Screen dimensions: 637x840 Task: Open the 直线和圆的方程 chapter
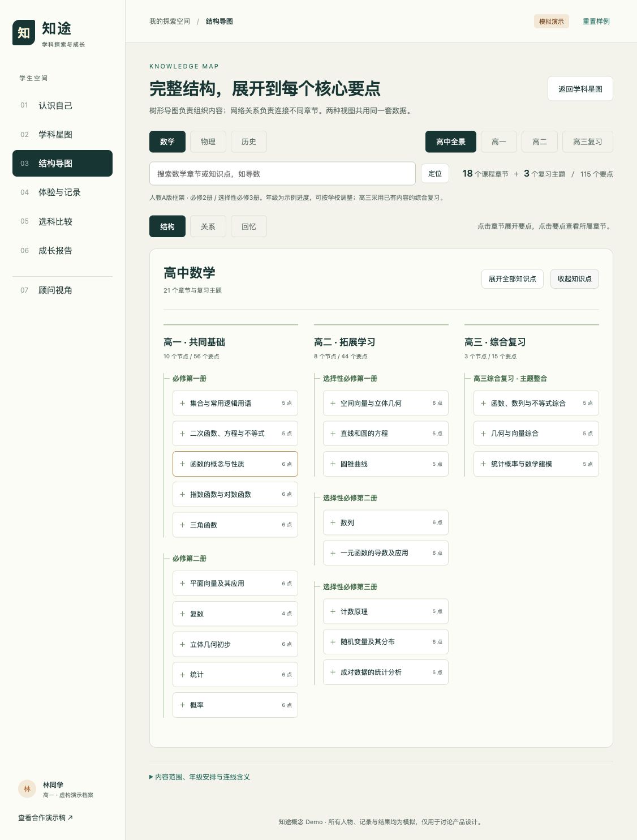(385, 434)
